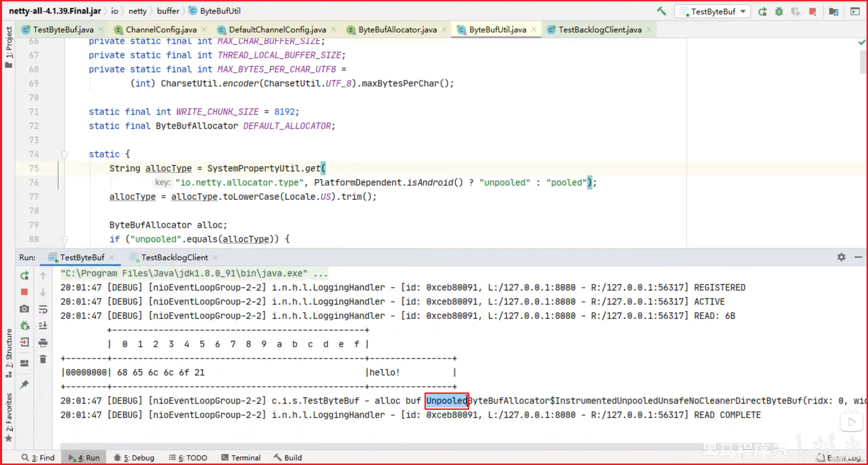Collapse the static block at line 74
The height and width of the screenshot is (465, 868).
64,154
